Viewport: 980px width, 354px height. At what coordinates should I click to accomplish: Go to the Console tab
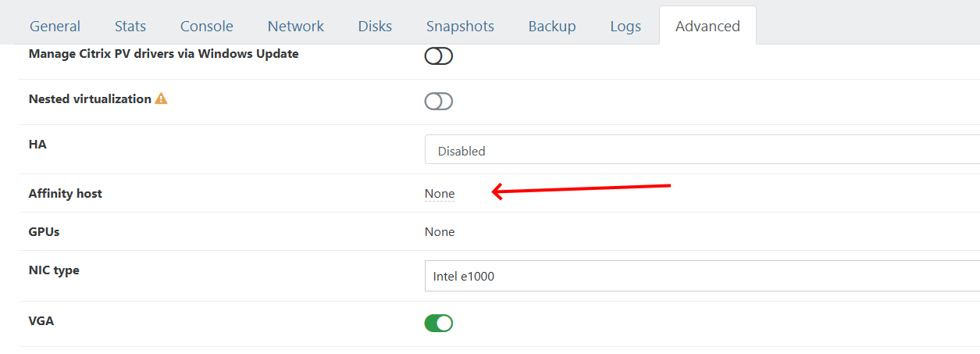[207, 26]
